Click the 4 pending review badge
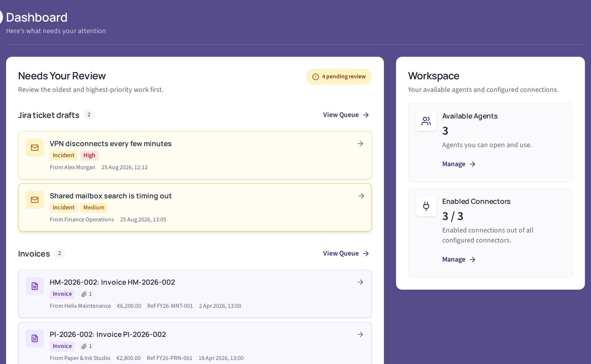591x364 pixels. click(x=339, y=77)
